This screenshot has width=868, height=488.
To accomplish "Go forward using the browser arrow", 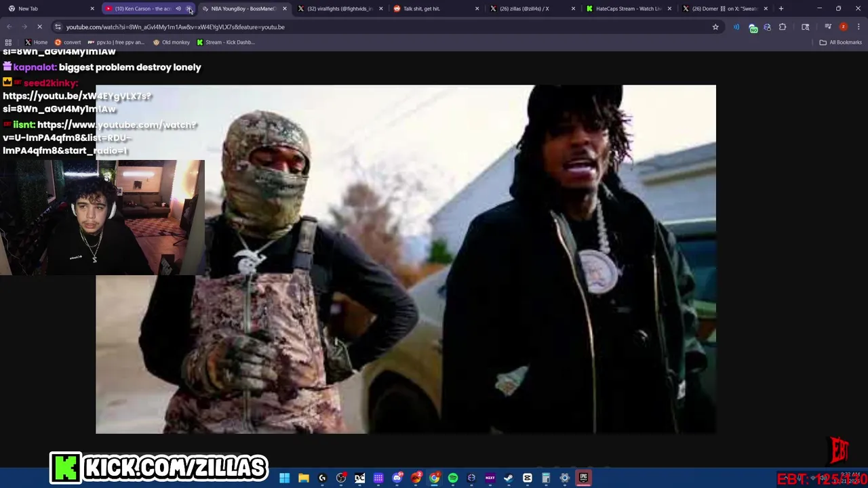I will [24, 27].
